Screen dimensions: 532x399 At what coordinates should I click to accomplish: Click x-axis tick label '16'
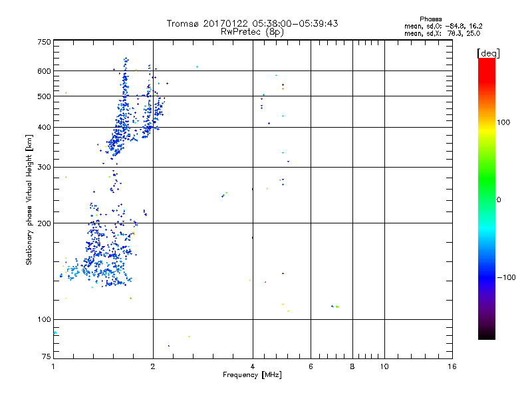click(452, 366)
